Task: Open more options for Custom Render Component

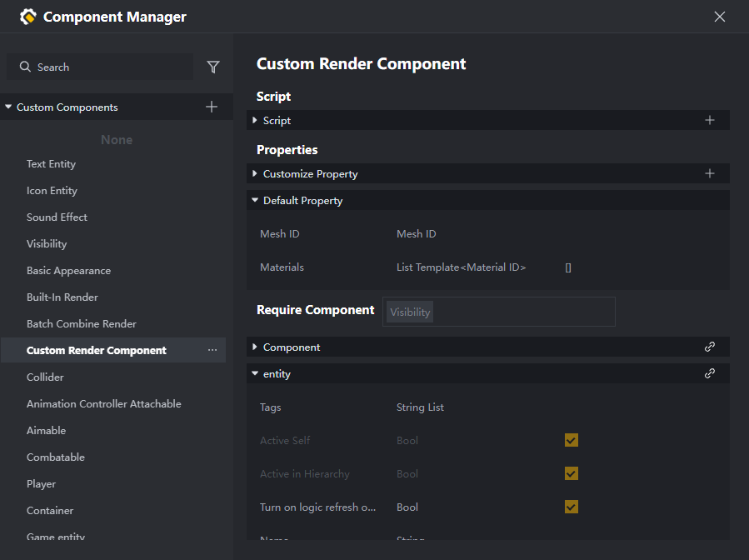Action: tap(212, 351)
